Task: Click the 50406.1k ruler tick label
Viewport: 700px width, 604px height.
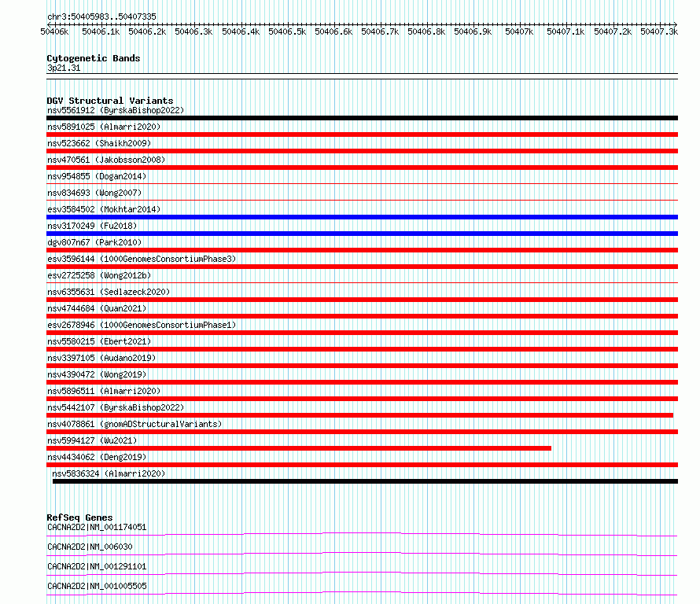Action: (x=101, y=31)
